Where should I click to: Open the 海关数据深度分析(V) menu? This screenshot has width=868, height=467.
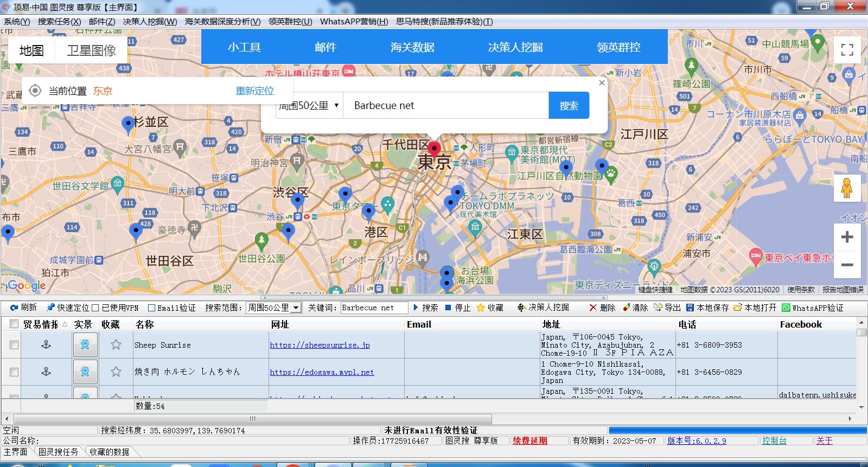(223, 22)
